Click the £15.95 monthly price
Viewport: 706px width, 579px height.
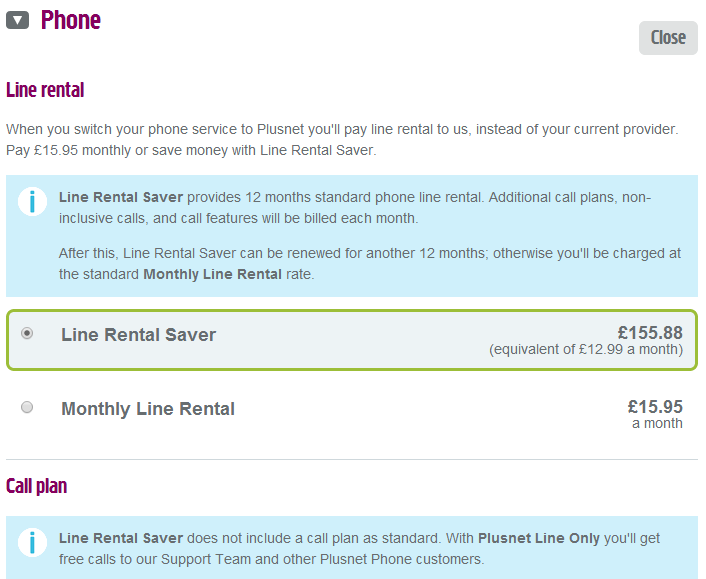tap(655, 407)
